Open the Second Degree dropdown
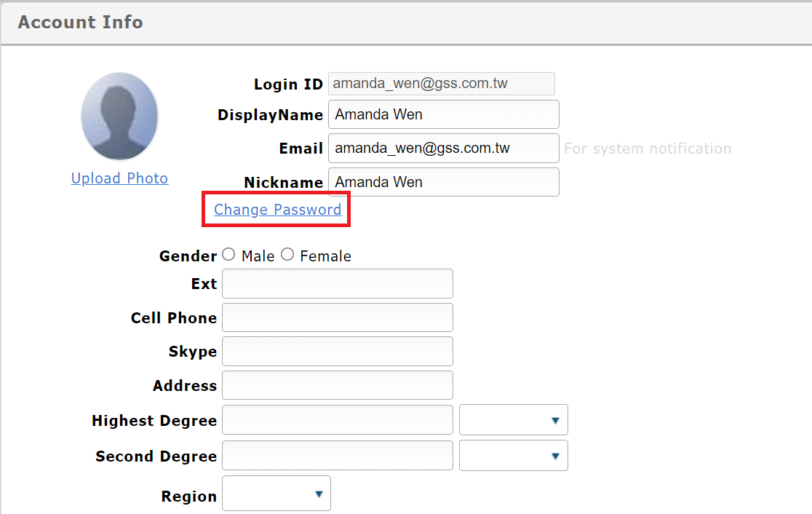 click(x=514, y=456)
